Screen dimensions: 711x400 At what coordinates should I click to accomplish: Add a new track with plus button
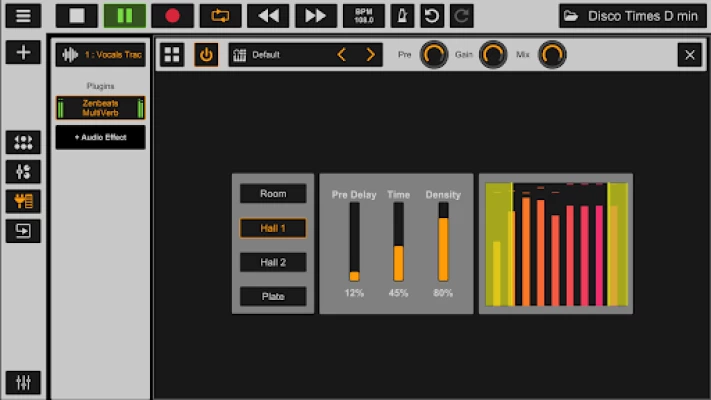click(x=22, y=52)
